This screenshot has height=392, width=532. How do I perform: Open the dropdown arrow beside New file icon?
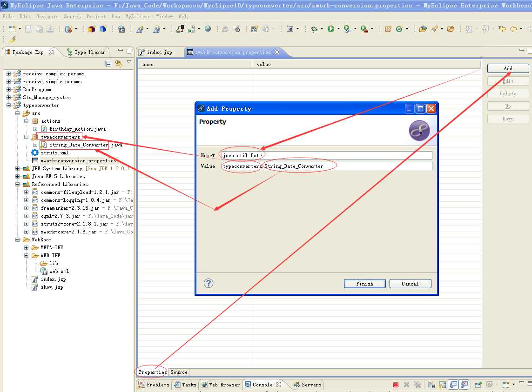coord(20,29)
